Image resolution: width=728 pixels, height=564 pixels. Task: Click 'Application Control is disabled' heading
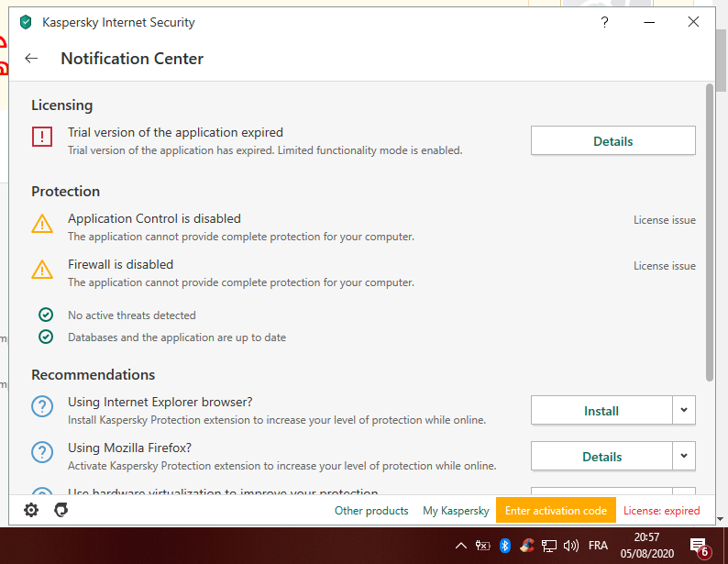click(x=154, y=218)
